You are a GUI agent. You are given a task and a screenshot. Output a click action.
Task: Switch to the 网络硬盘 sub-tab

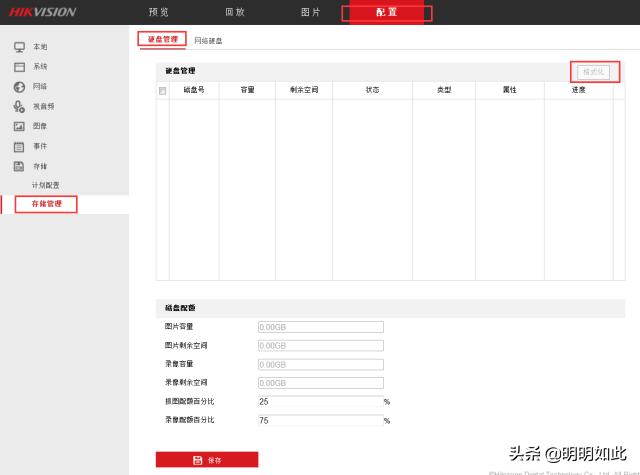(x=208, y=40)
